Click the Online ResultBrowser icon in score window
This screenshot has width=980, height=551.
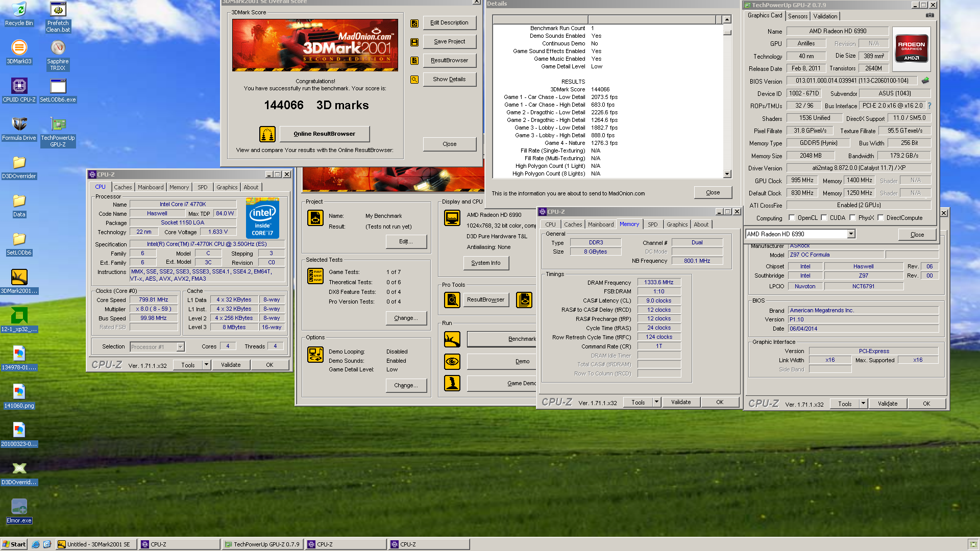point(267,134)
